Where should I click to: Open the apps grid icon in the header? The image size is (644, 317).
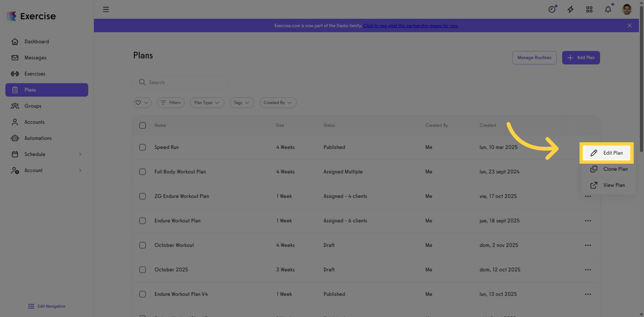[589, 9]
